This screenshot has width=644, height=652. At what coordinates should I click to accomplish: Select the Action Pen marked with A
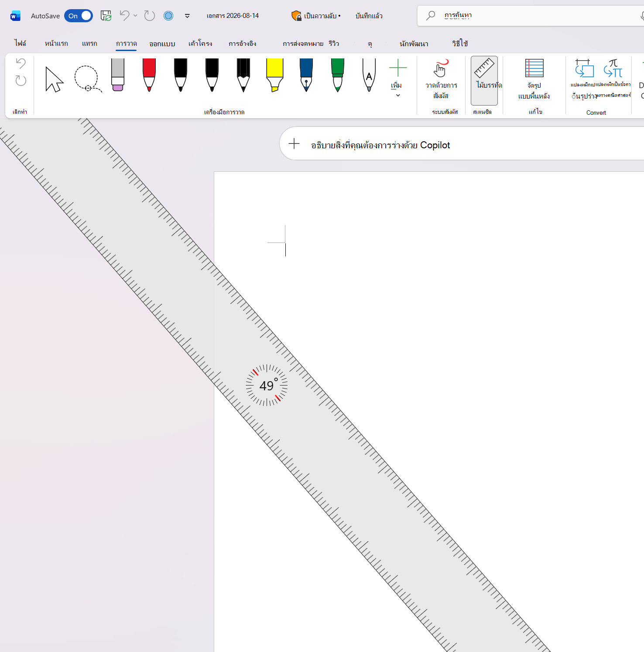click(369, 75)
